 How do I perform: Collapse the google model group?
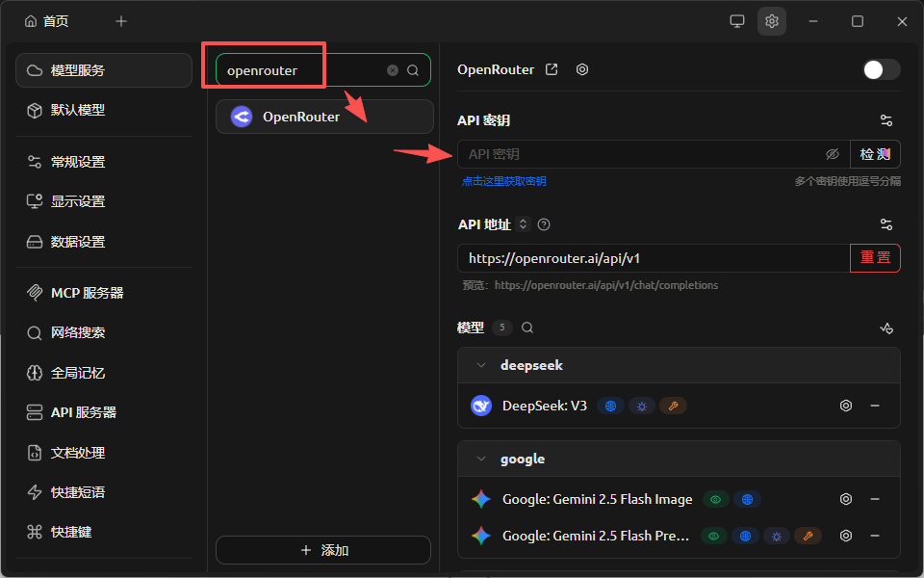coord(481,459)
